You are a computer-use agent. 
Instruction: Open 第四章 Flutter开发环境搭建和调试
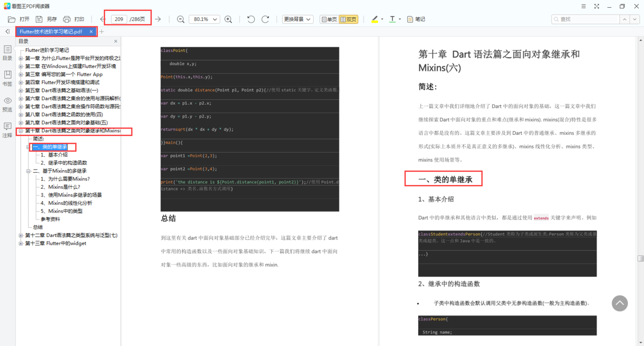(x=62, y=82)
